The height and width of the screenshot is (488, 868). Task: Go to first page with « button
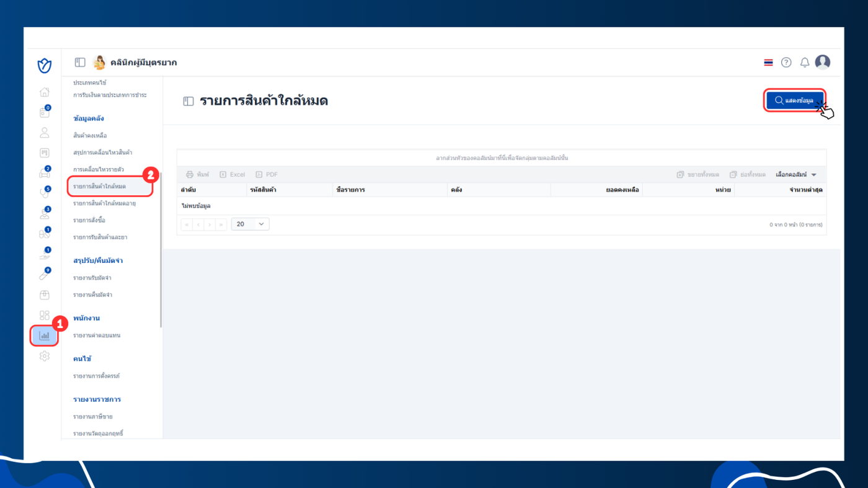click(187, 224)
